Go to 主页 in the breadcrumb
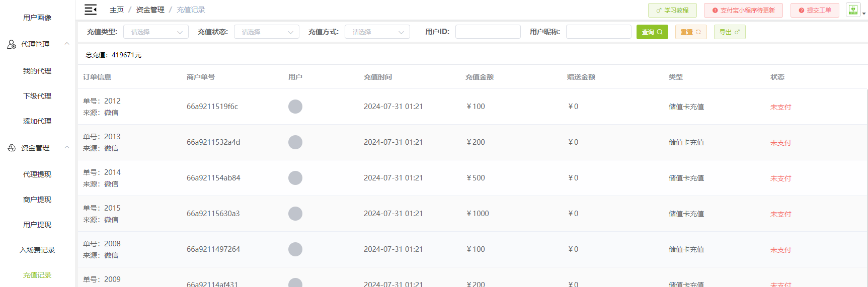Viewport: 868px width, 287px height. tap(117, 10)
